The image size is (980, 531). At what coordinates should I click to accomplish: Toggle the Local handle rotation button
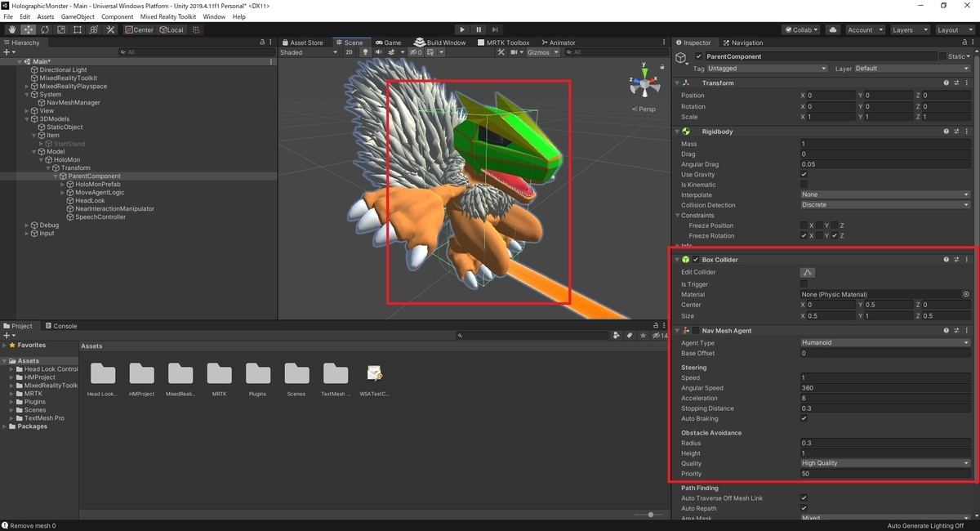point(172,30)
